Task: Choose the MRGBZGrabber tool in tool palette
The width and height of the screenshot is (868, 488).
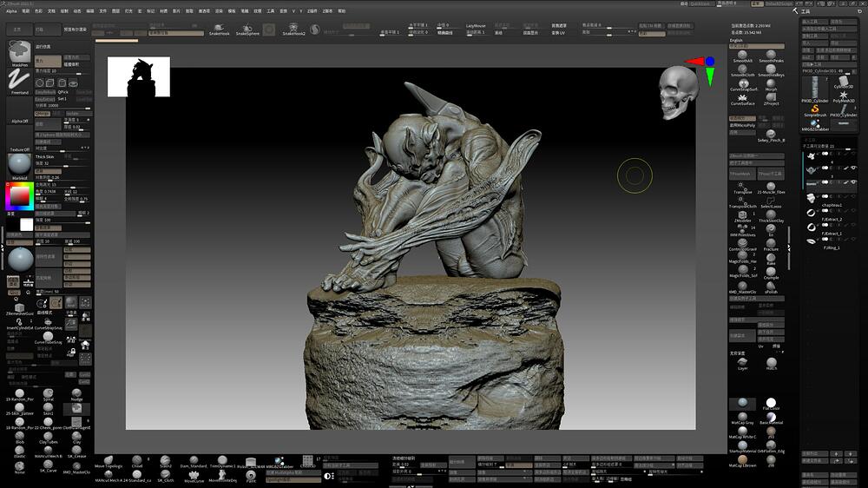Action: [x=815, y=125]
